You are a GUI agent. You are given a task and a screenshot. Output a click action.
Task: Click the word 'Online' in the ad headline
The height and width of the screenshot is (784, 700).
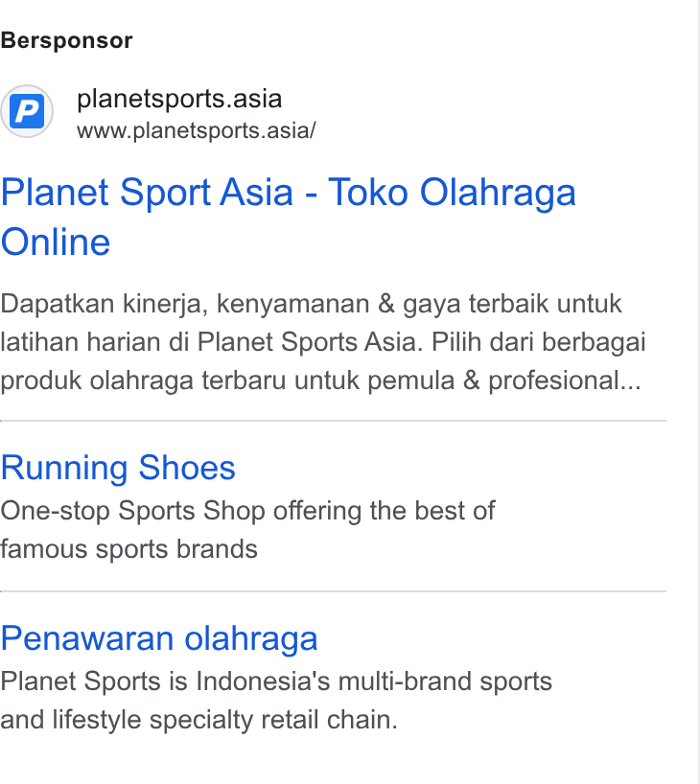coord(56,242)
